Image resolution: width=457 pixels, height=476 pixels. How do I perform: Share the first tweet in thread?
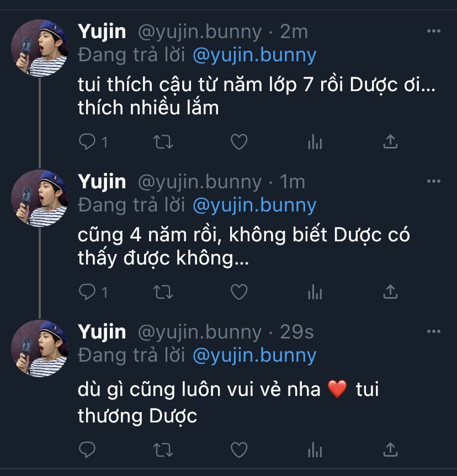(x=390, y=141)
